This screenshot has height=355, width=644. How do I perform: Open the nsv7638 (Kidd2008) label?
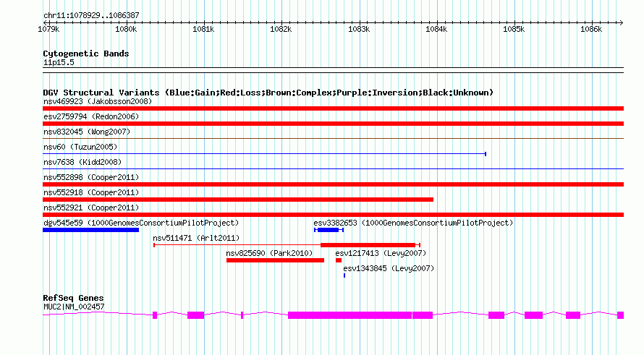(x=82, y=162)
